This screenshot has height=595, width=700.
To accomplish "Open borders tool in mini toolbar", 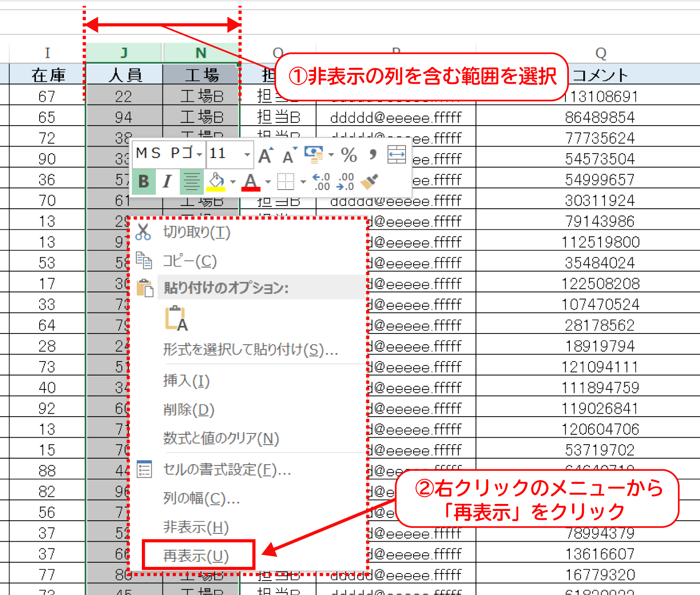I will (286, 181).
